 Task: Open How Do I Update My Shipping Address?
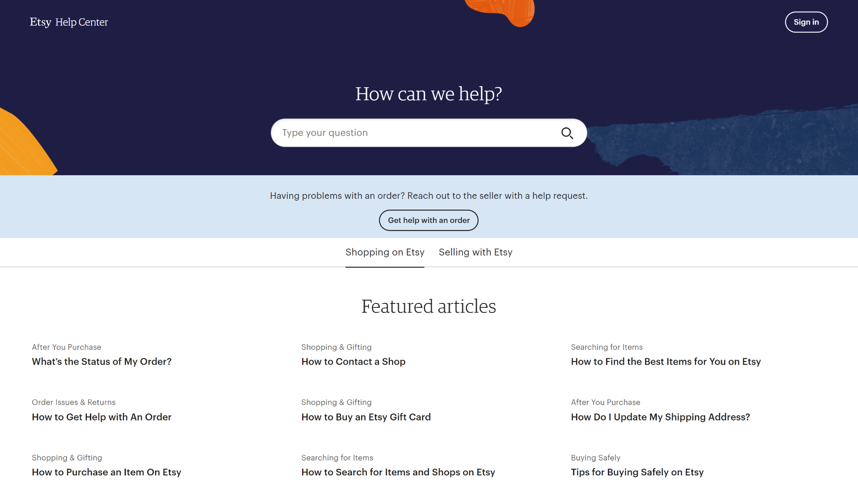click(x=660, y=417)
